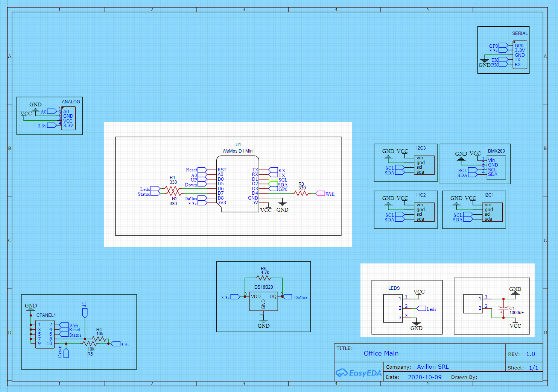Screen dimensions: 558x392
Task: Select the GP0 net port in SERIAL block
Action: [503, 45]
